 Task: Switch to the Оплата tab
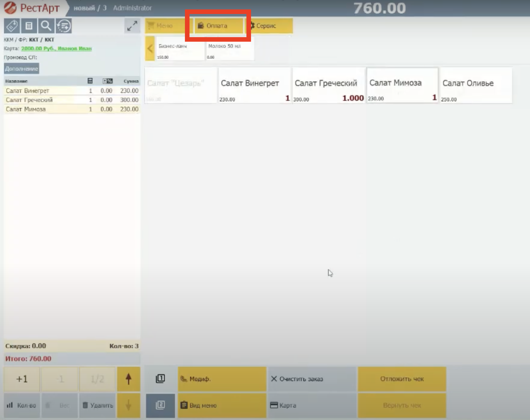coord(219,26)
